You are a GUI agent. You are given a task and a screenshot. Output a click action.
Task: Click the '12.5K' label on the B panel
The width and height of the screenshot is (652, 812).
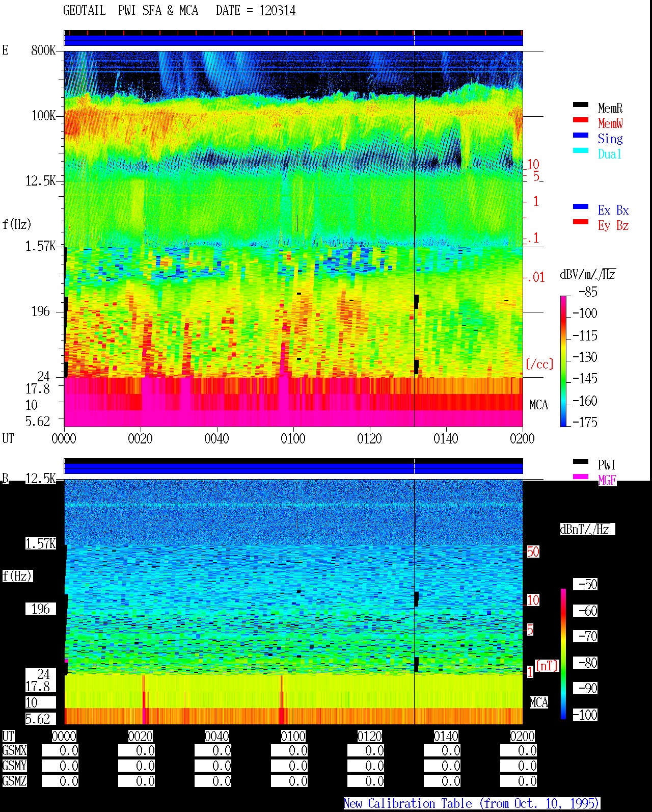click(40, 478)
